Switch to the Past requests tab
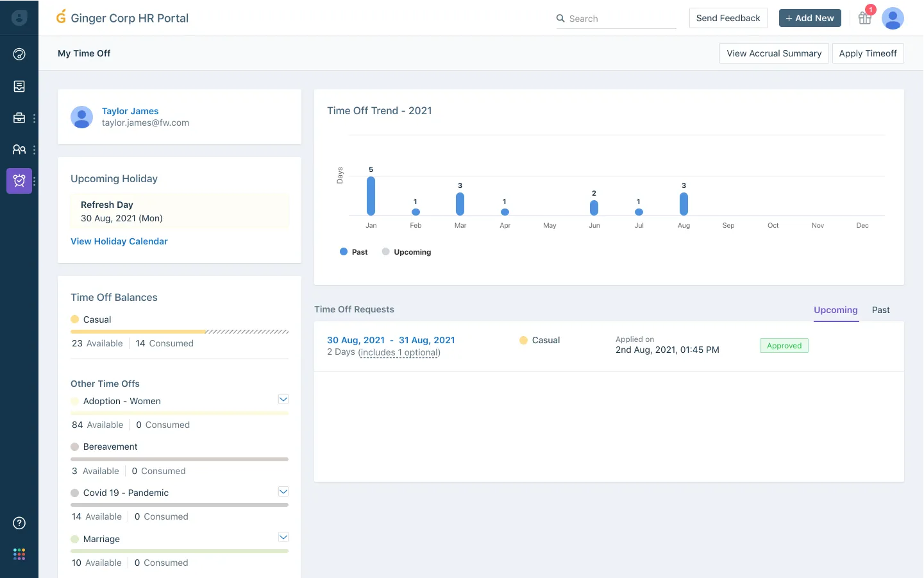 point(880,310)
